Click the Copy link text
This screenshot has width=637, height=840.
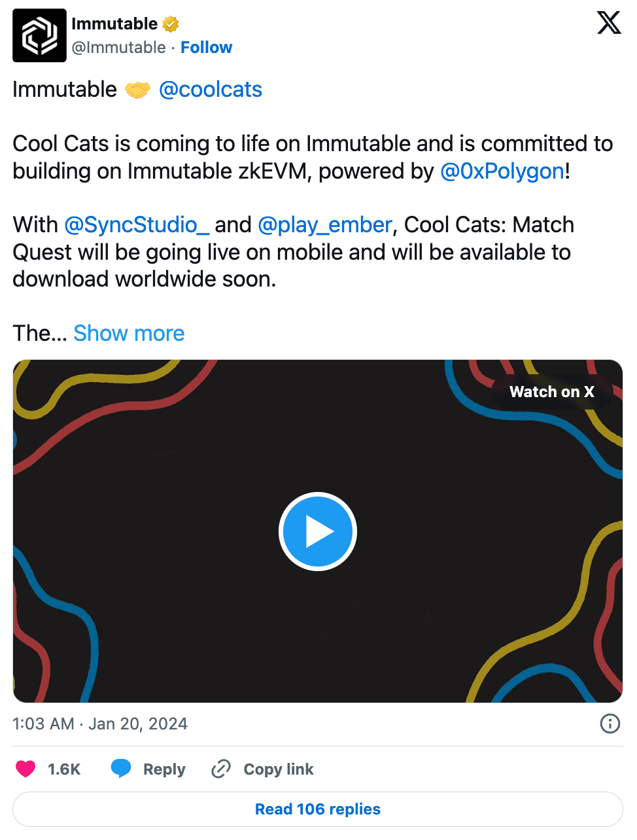278,769
